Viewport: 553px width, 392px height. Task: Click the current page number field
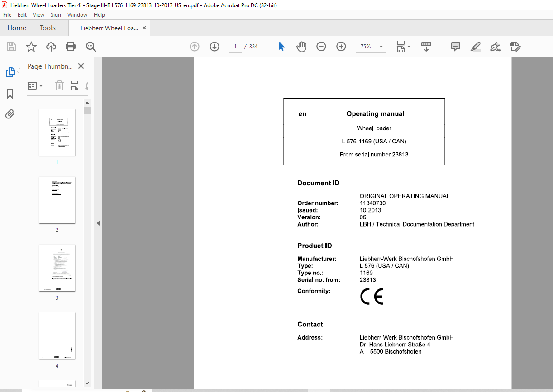(x=235, y=47)
